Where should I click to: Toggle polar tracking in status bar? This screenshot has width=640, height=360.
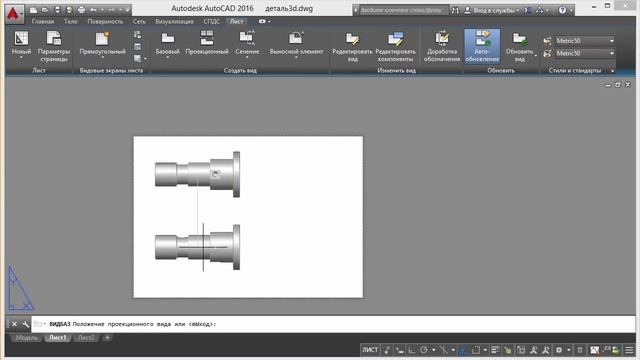tap(424, 350)
